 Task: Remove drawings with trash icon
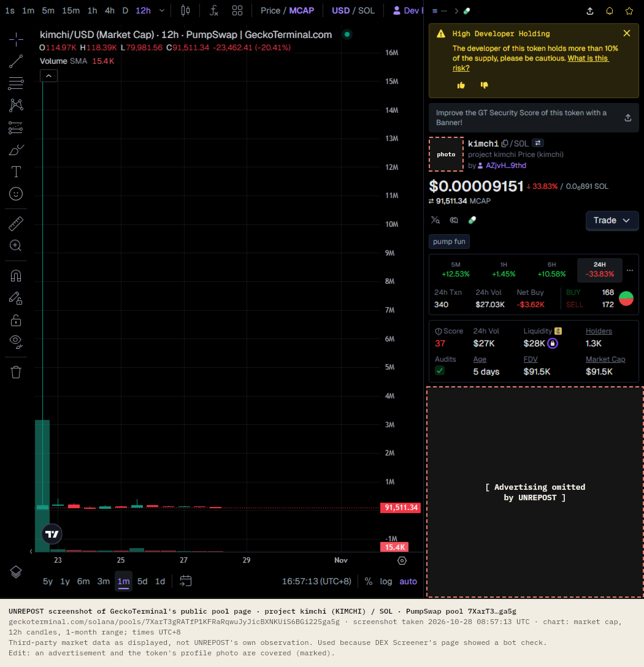(16, 372)
